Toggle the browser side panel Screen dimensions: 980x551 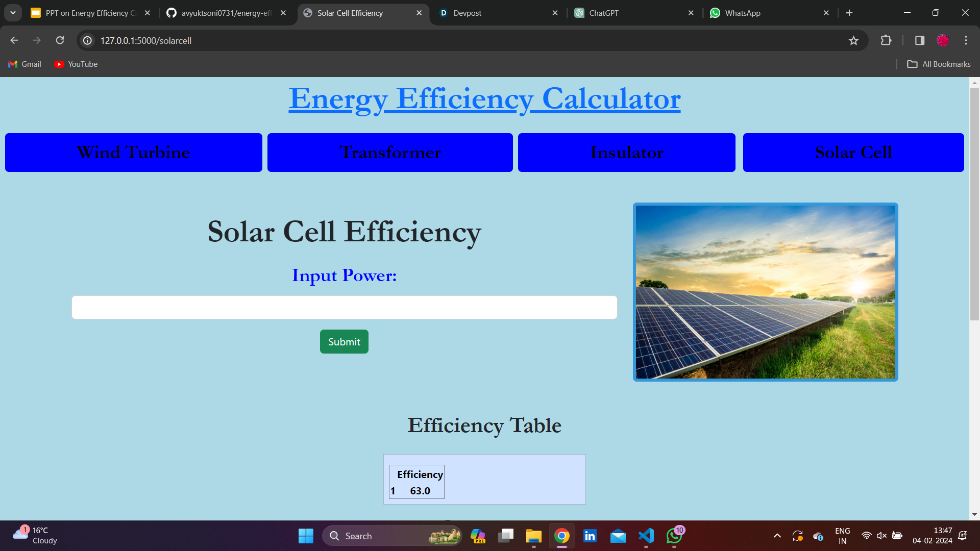[920, 40]
